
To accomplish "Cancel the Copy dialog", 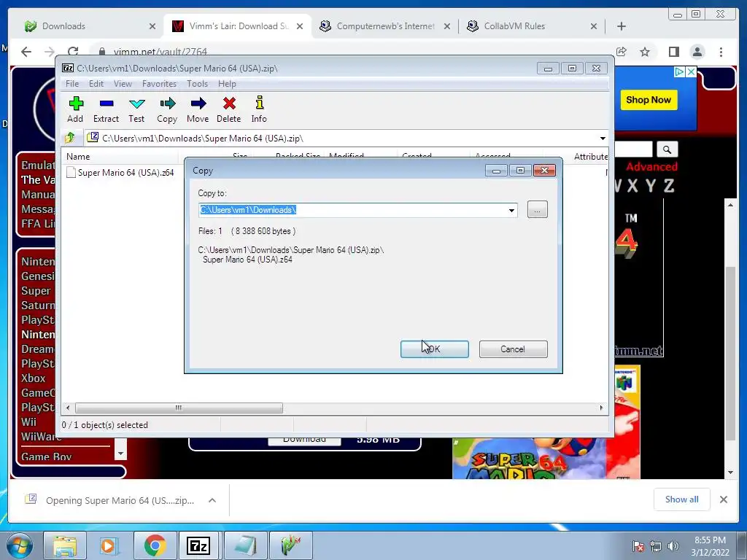I will tap(513, 349).
